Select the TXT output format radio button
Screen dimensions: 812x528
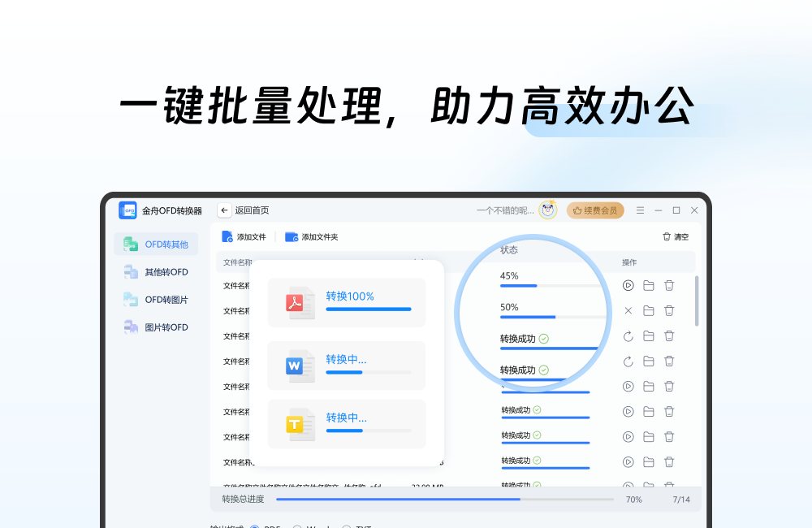tap(347, 526)
